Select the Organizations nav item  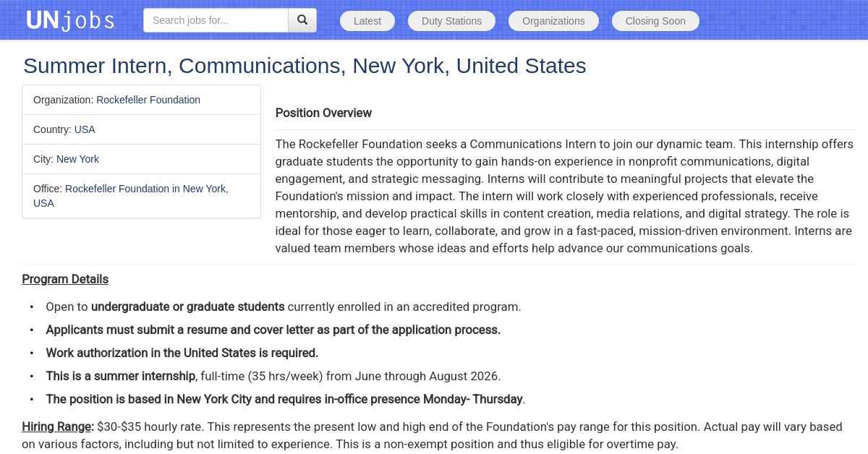coord(553,21)
